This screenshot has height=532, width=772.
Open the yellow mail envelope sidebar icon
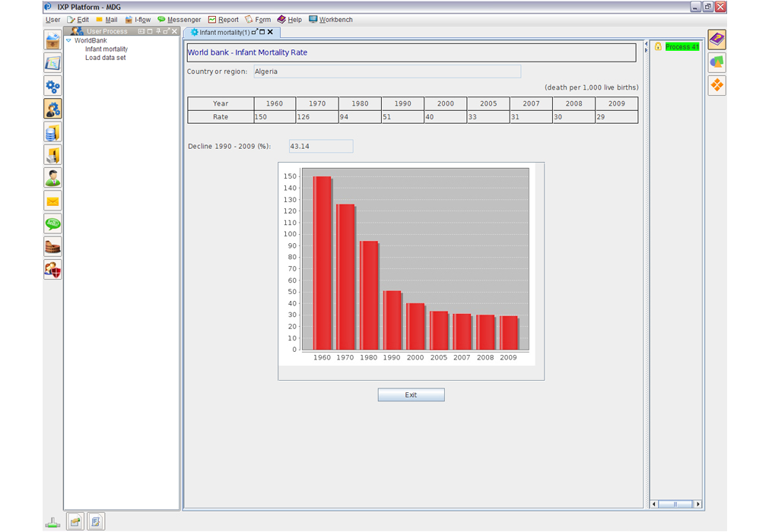click(52, 201)
